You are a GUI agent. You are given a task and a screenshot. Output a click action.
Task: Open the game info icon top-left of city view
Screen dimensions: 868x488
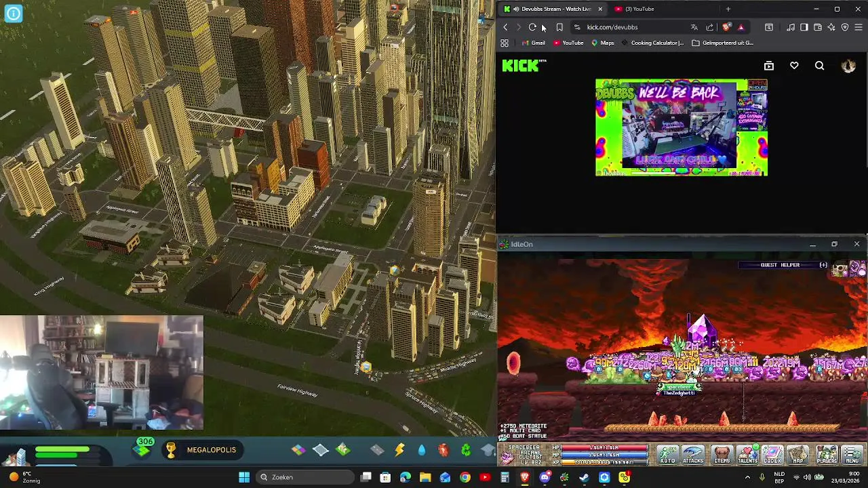[x=13, y=13]
